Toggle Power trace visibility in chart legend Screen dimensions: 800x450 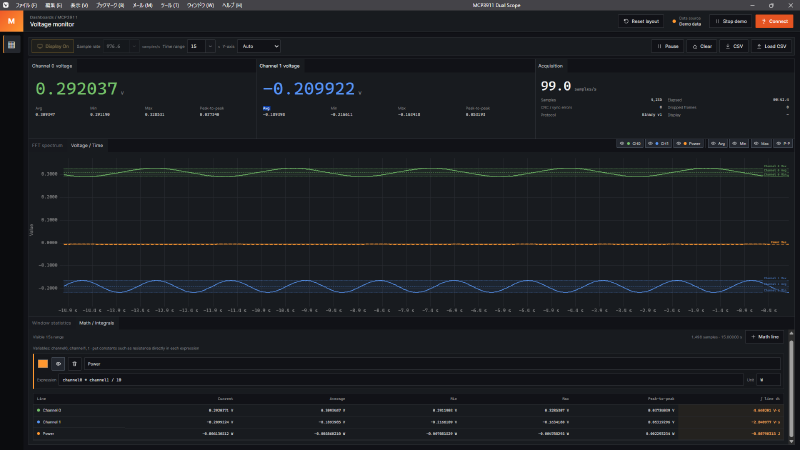click(688, 144)
